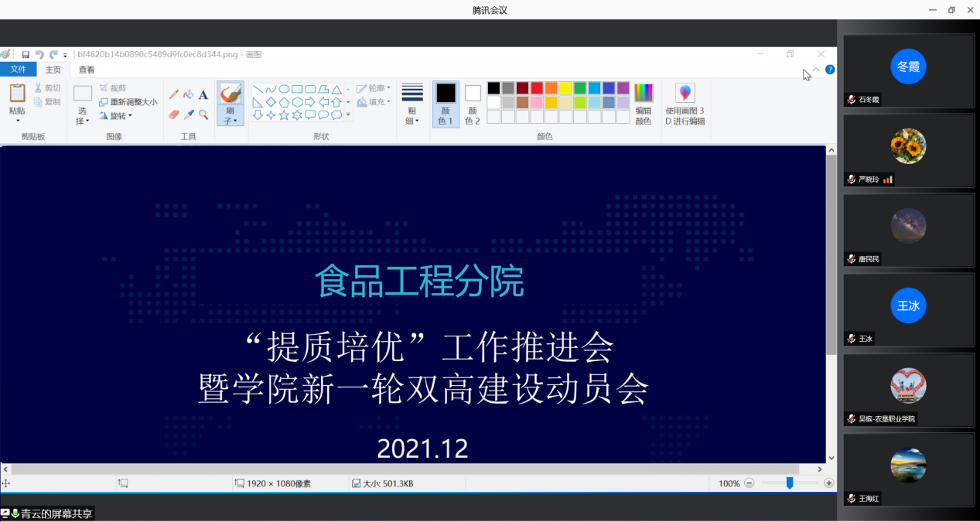
Task: Open the 填充 (Fill) dropdown
Action: 373,102
